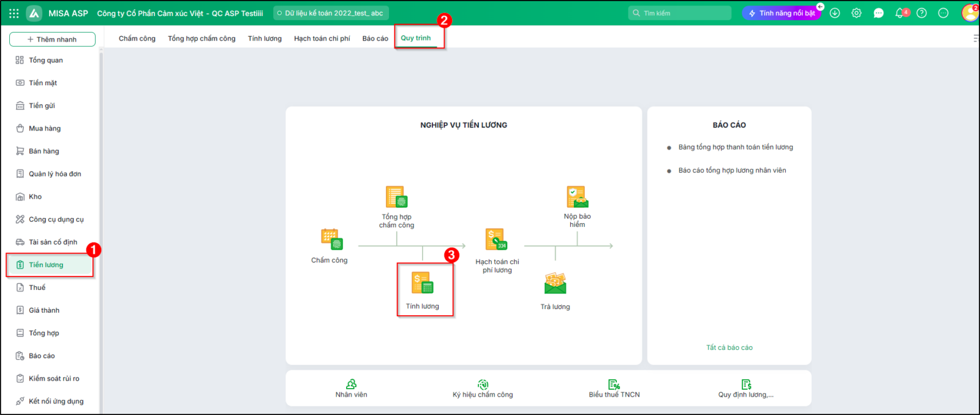Open Biểu thuế TNCN shortcut icon
This screenshot has height=415, width=980.
click(614, 384)
